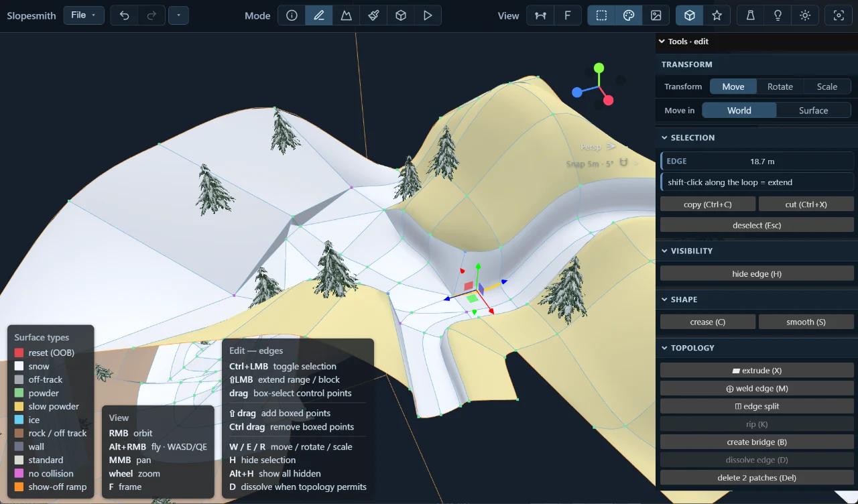Toggle the sun brightness option
Viewport: 858px width, 504px height.
coord(805,15)
